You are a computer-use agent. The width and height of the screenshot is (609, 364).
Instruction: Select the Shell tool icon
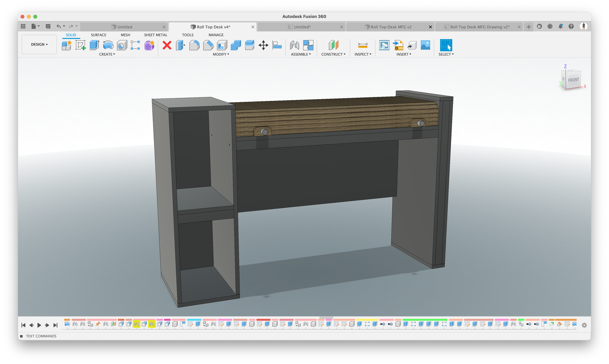pyautogui.click(x=222, y=45)
